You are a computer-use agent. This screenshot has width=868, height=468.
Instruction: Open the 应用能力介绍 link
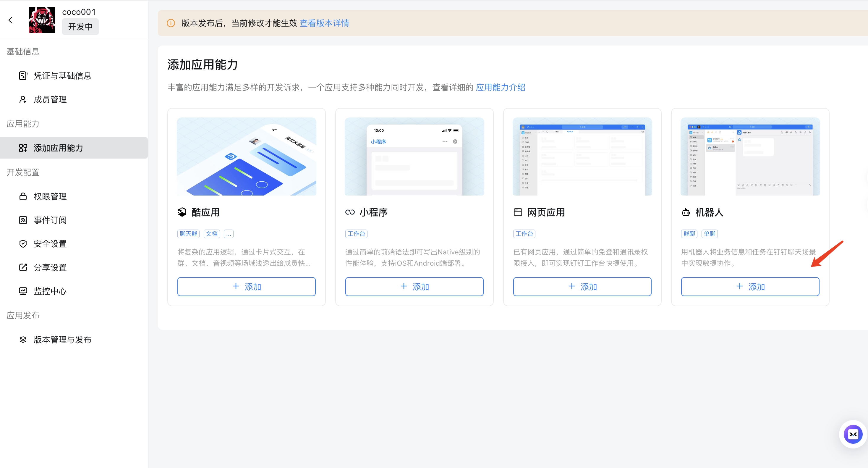point(501,88)
